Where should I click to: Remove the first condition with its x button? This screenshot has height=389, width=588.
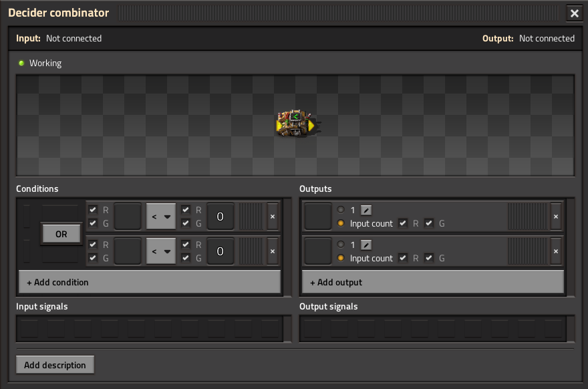(x=272, y=217)
